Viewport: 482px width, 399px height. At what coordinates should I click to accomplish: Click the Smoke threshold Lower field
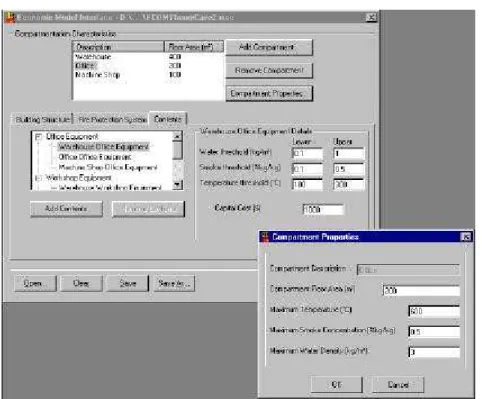click(307, 169)
